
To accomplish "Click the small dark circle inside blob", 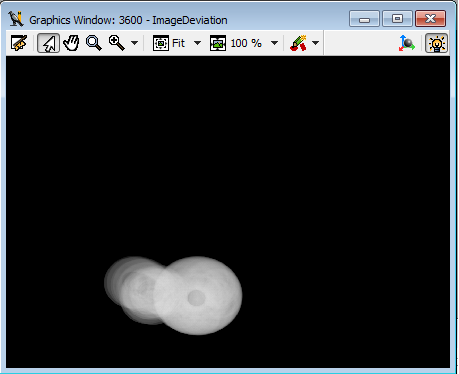I will [196, 298].
